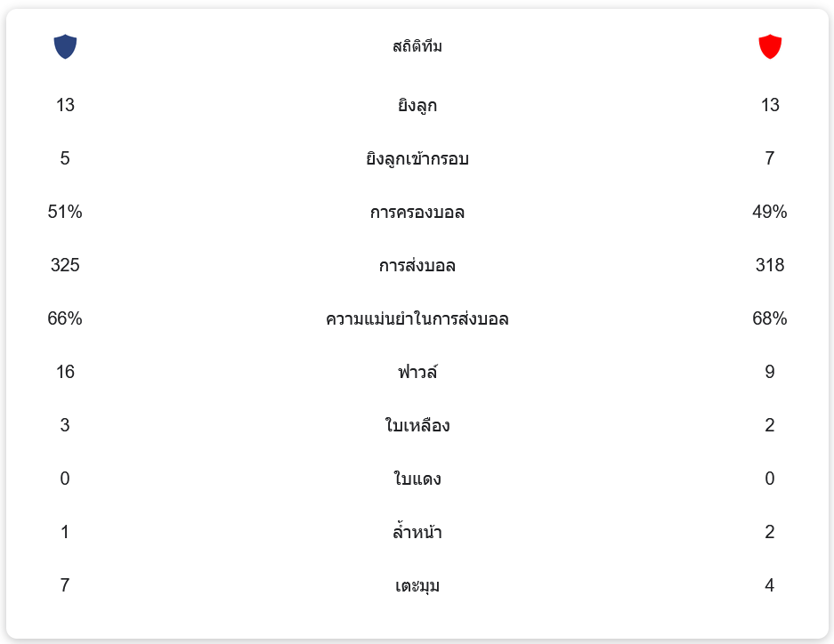Select the ฟาวล์ stat label
Image resolution: width=834 pixels, height=644 pixels.
(x=417, y=373)
